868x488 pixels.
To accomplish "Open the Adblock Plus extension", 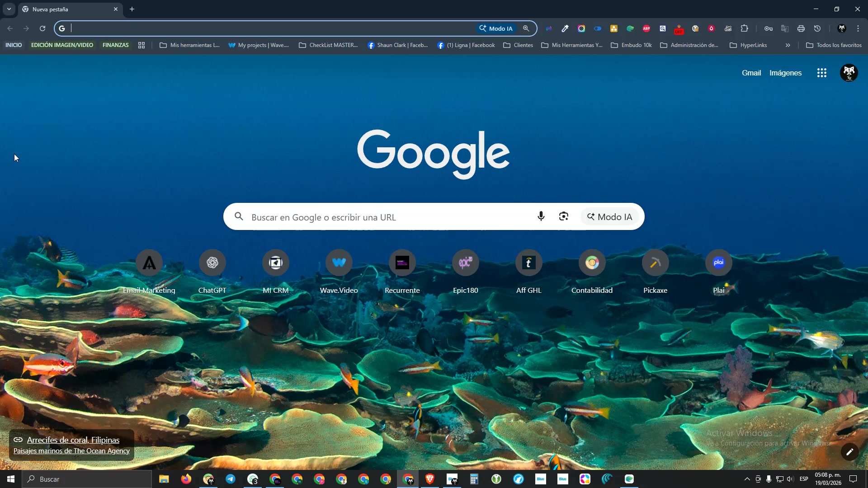I will (646, 28).
